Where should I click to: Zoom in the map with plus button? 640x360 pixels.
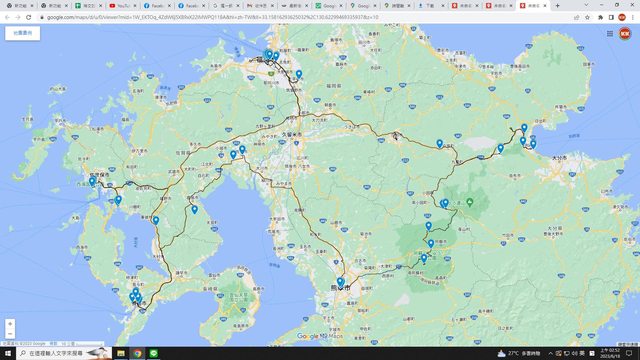(x=10, y=324)
